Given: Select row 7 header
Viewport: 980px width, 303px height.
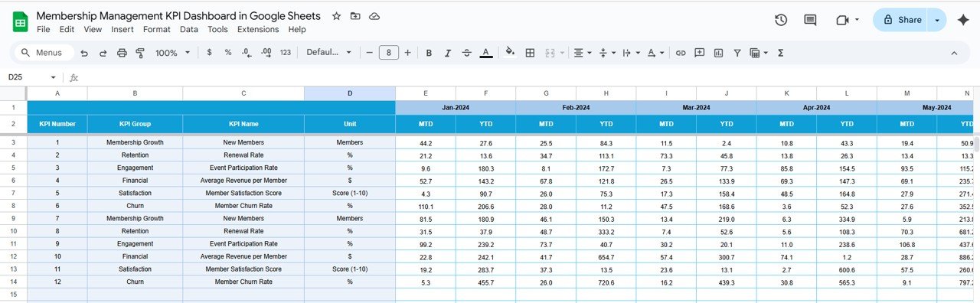Looking at the screenshot, I should pos(13,193).
